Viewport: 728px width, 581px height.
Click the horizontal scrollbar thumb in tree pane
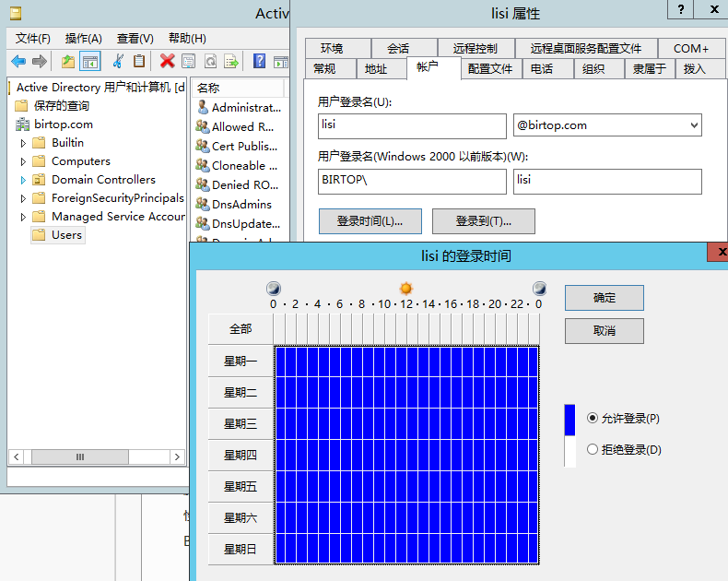tap(80, 456)
